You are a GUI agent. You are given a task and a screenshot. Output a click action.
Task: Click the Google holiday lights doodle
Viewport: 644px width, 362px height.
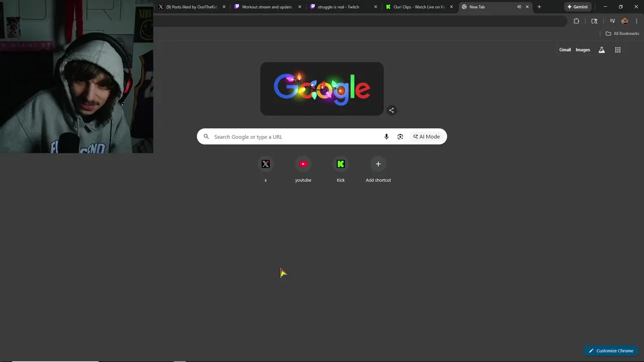pyautogui.click(x=322, y=89)
